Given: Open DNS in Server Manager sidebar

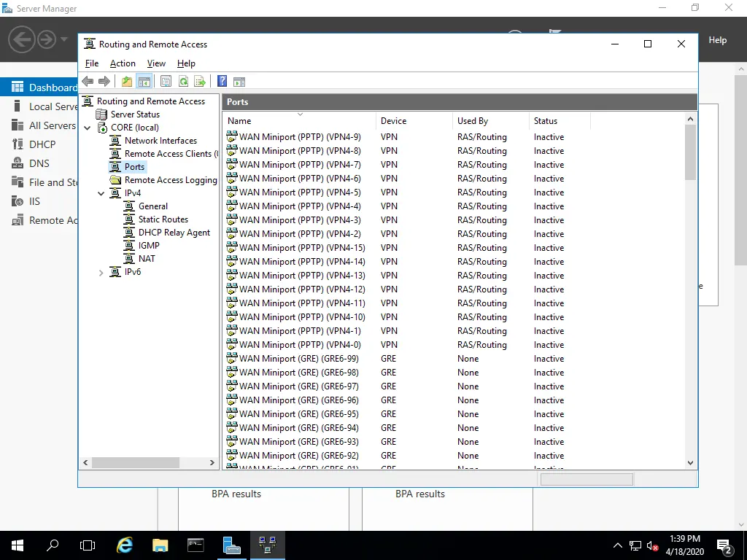Looking at the screenshot, I should pos(39,163).
